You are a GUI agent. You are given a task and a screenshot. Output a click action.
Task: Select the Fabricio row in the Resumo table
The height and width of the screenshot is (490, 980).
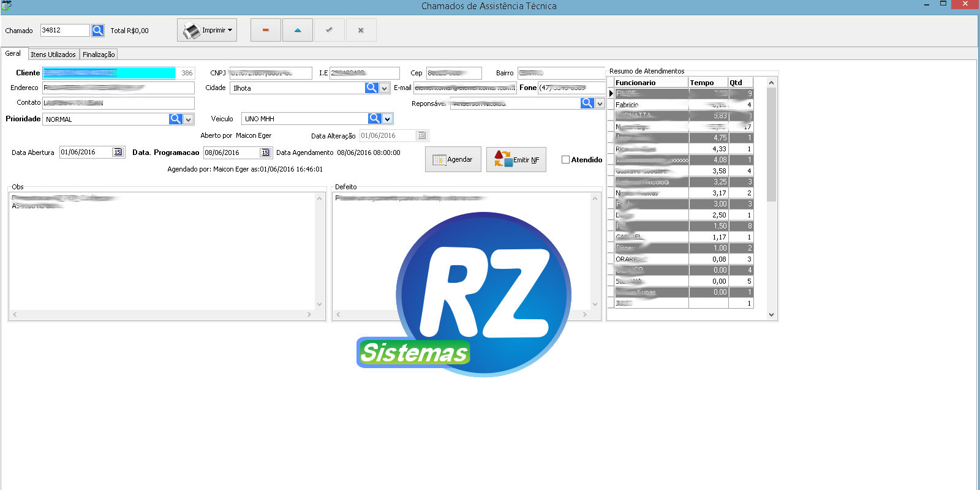point(684,105)
